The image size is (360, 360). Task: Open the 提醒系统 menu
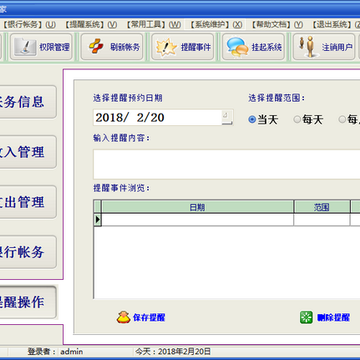pyautogui.click(x=90, y=25)
